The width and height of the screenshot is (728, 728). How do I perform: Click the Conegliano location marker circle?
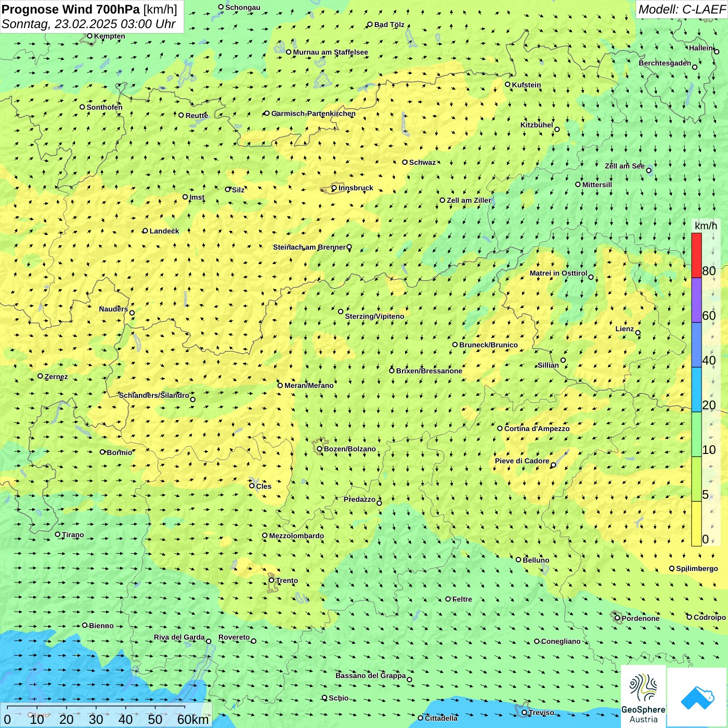pos(537,641)
